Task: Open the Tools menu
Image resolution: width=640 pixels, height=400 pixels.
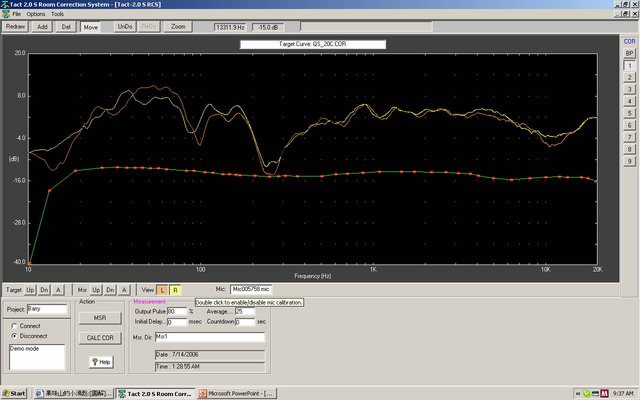Action: pyautogui.click(x=57, y=14)
